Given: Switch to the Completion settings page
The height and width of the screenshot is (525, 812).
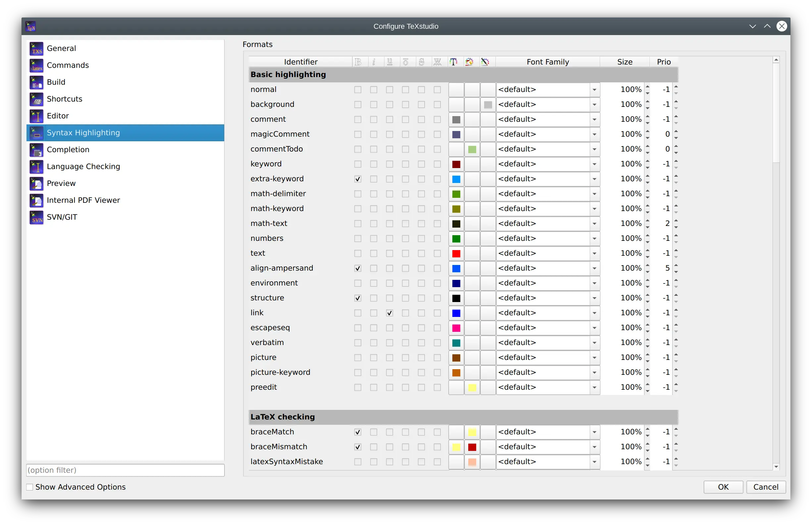Looking at the screenshot, I should click(68, 150).
